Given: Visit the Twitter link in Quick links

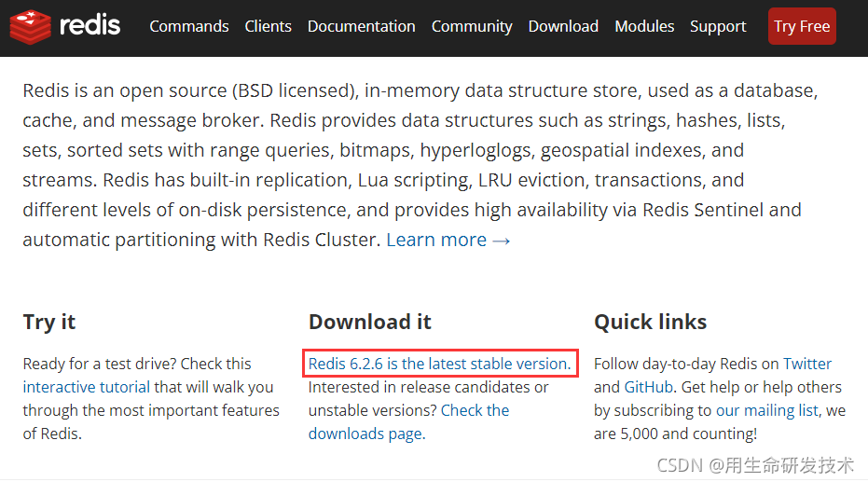Looking at the screenshot, I should tap(807, 364).
